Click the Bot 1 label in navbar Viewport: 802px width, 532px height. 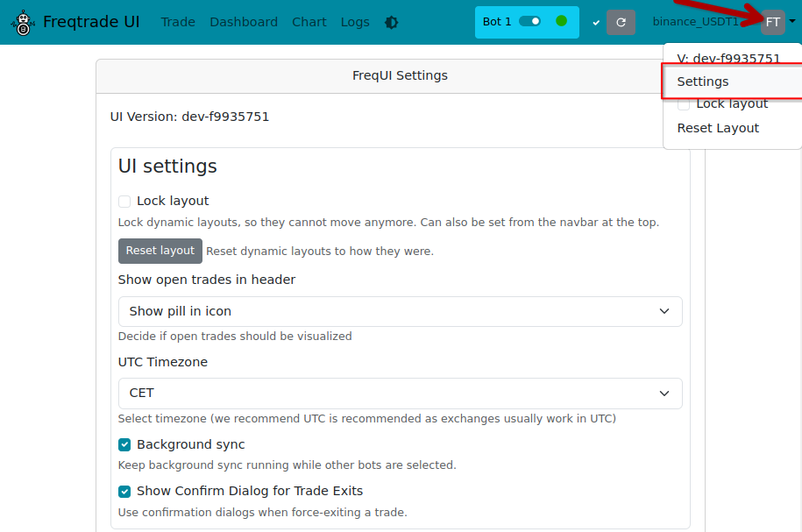[x=495, y=22]
